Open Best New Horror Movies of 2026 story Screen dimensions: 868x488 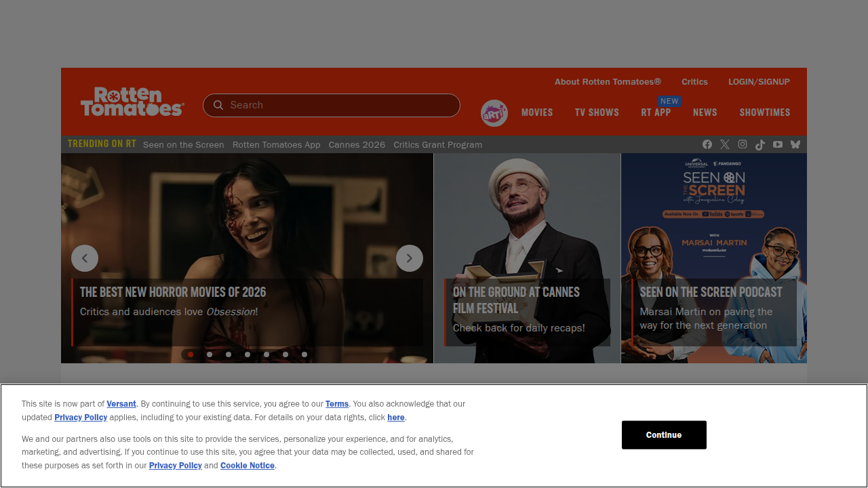pos(247,312)
